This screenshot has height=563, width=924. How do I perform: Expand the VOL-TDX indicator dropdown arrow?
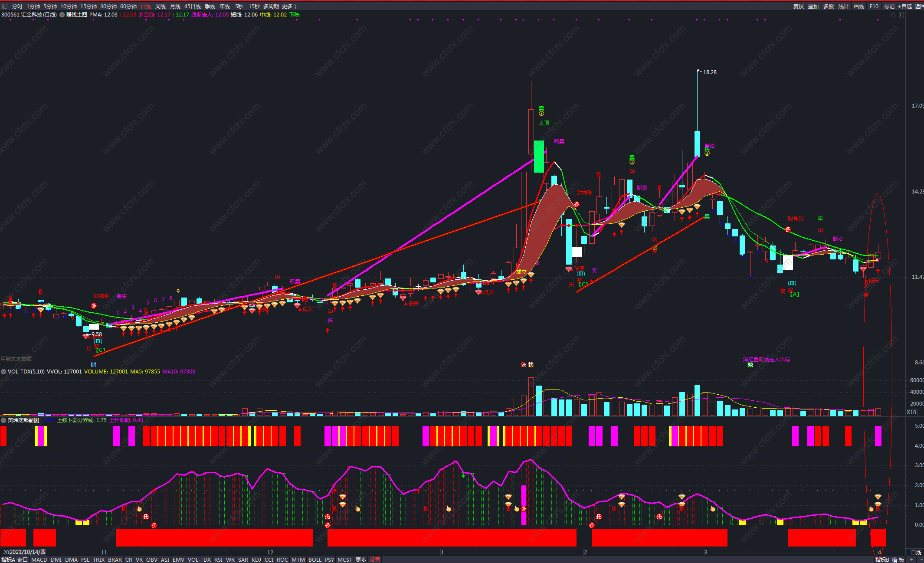3,372
